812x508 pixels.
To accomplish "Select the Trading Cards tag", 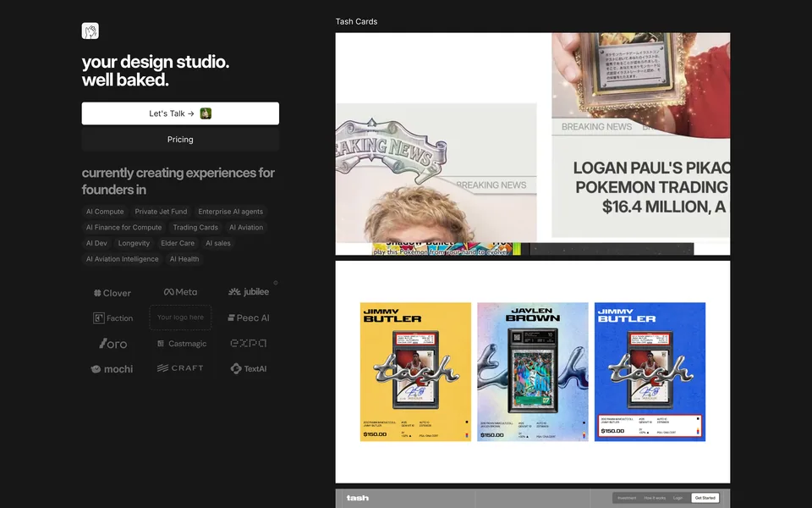I will 195,227.
